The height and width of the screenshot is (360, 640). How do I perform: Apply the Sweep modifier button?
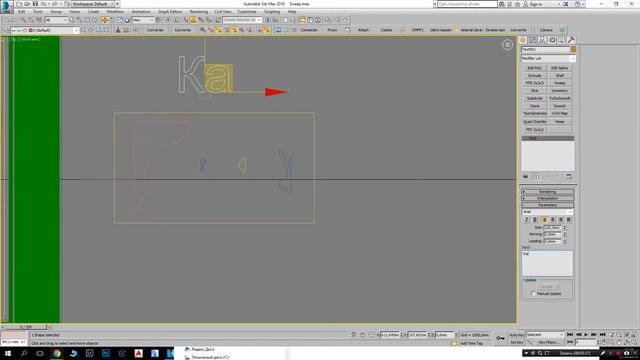[x=560, y=83]
